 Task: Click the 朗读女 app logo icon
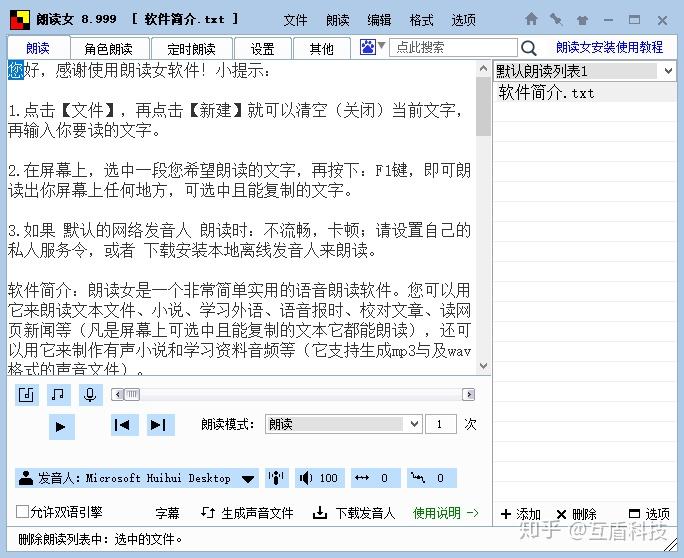coord(20,20)
